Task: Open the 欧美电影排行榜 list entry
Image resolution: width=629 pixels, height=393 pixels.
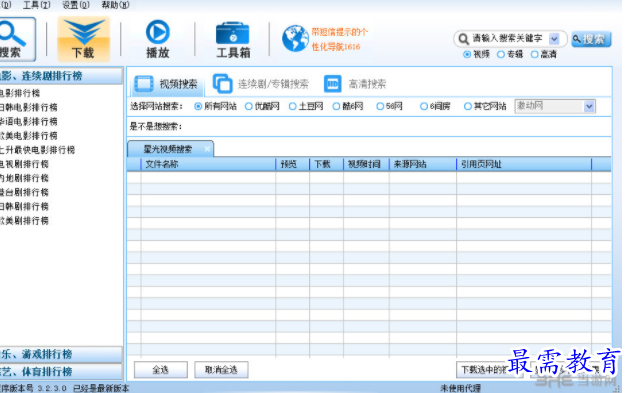Action: [28, 136]
